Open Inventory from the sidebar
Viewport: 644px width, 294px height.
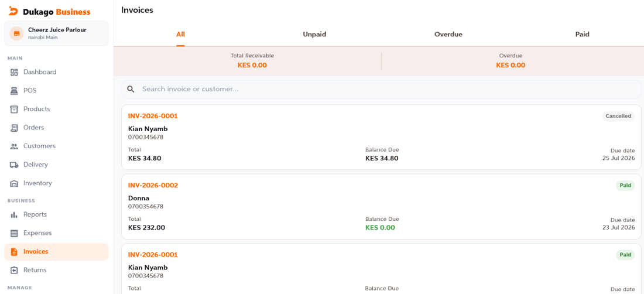click(56, 183)
